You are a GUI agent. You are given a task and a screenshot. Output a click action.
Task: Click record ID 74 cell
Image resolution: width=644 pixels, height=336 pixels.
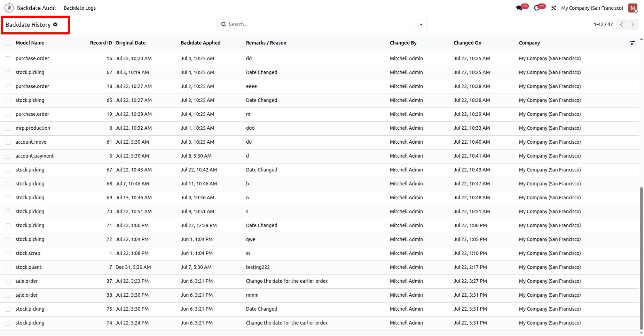coord(109,323)
